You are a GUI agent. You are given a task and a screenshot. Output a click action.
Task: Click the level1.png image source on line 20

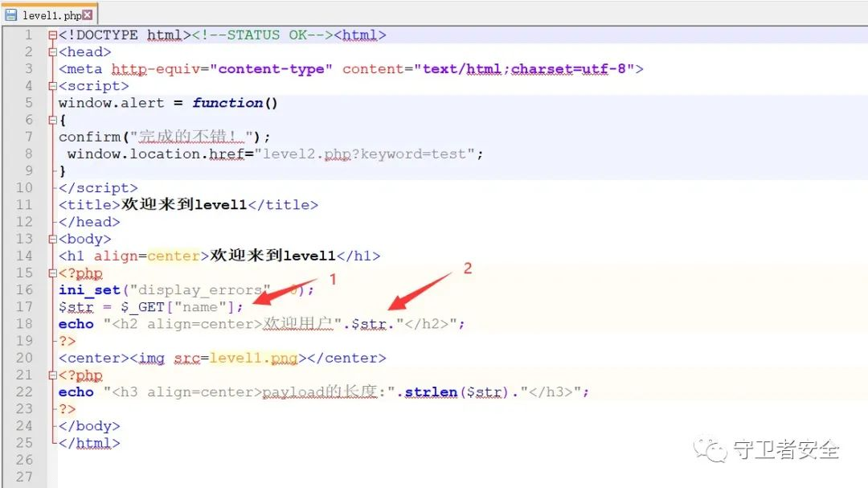tap(253, 358)
